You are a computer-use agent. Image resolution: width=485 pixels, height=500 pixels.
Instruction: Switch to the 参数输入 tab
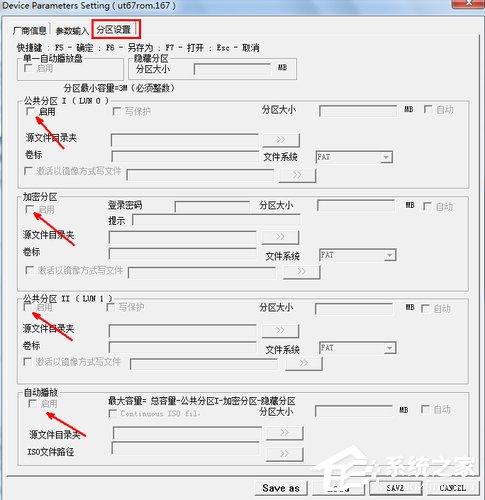coord(72,31)
